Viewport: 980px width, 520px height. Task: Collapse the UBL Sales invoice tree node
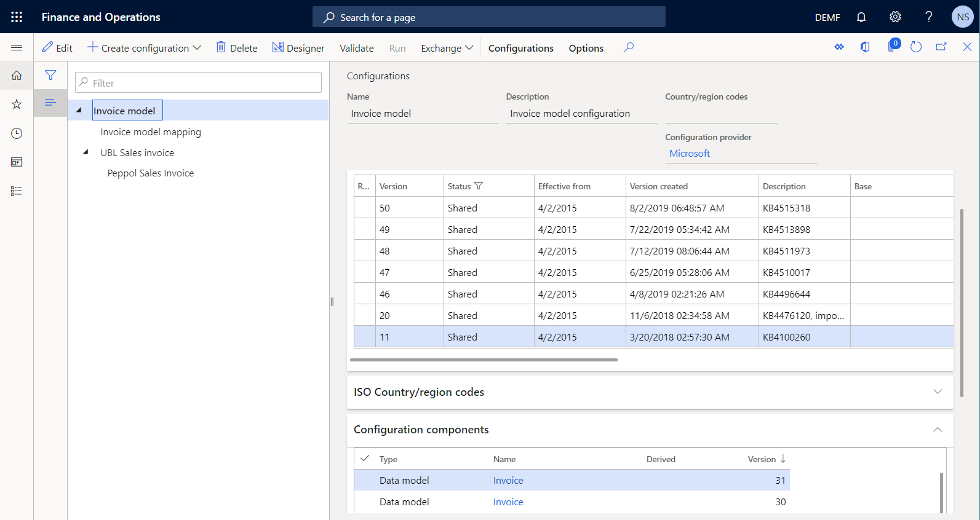point(86,152)
